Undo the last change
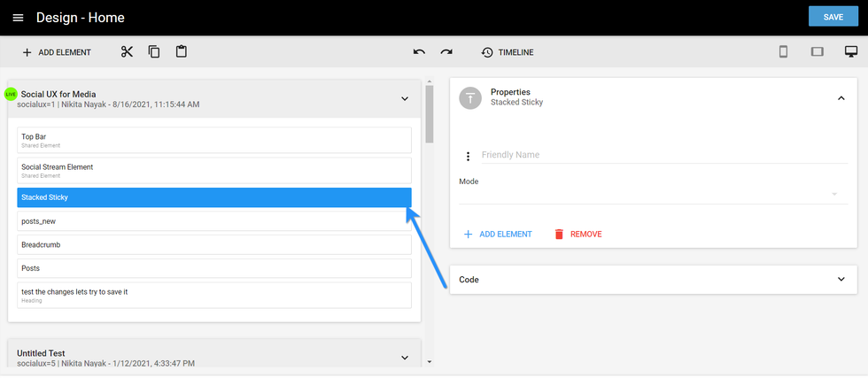 (419, 52)
